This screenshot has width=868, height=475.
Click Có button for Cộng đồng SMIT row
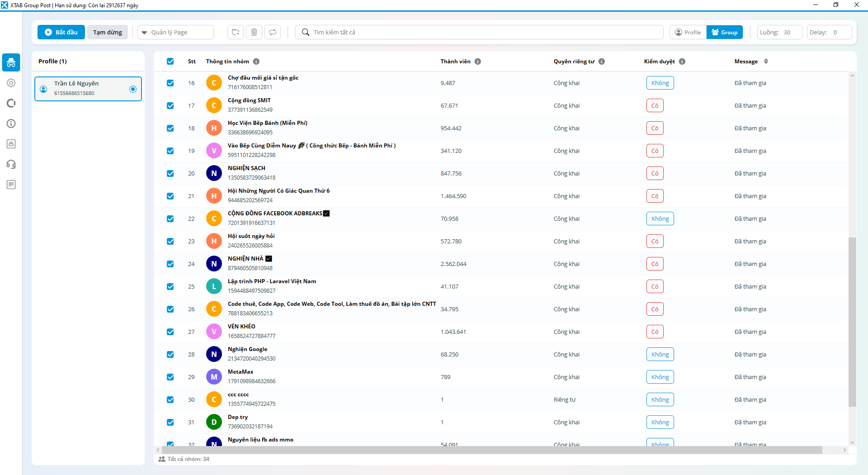tap(655, 105)
